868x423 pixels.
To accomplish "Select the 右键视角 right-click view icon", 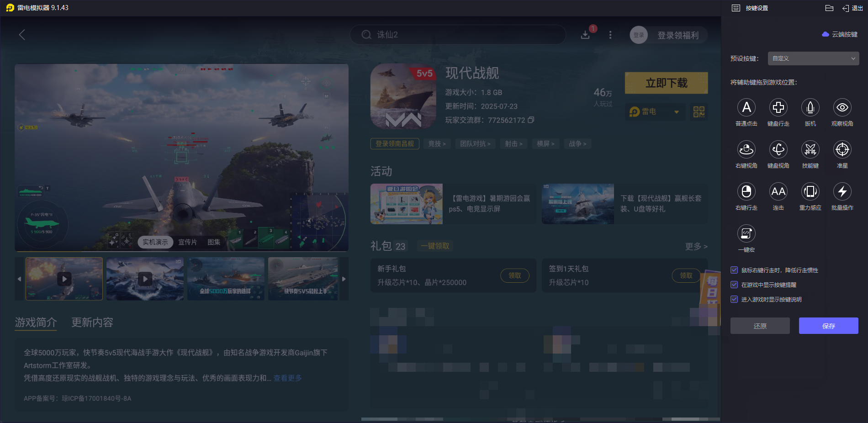I will (746, 149).
